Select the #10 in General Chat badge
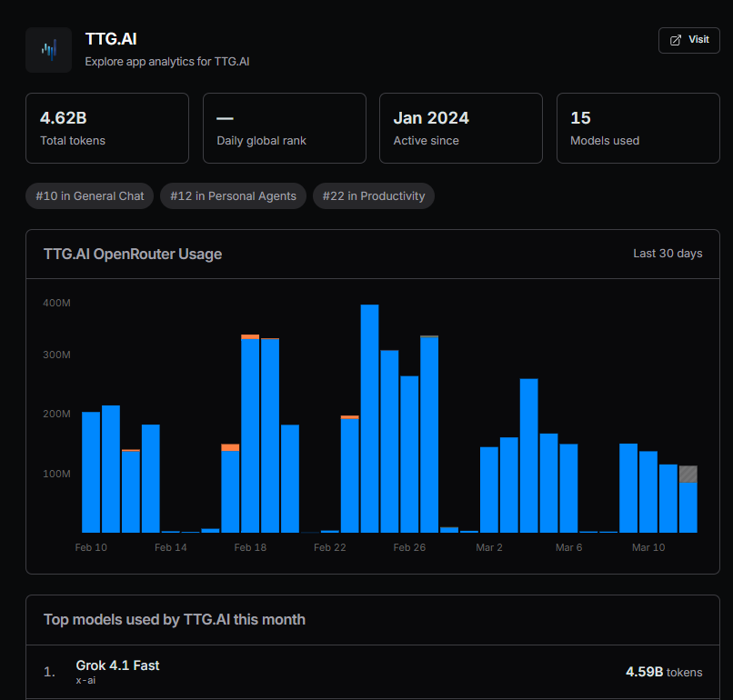Image resolution: width=733 pixels, height=700 pixels. 89,195
